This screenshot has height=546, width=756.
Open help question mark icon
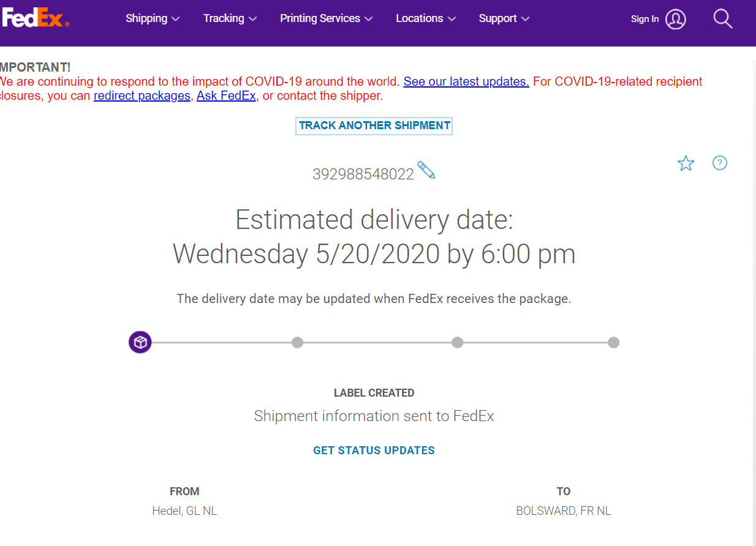[720, 163]
